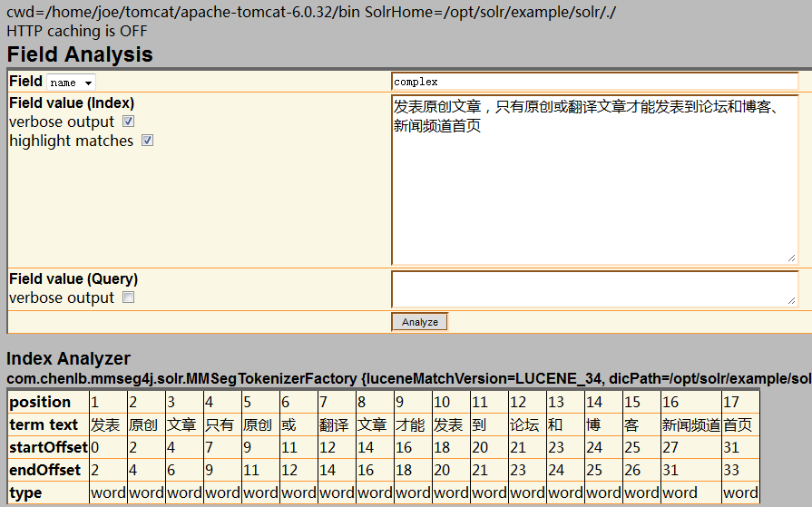This screenshot has width=812, height=507.
Task: Click the "position" row header
Action: [40, 402]
